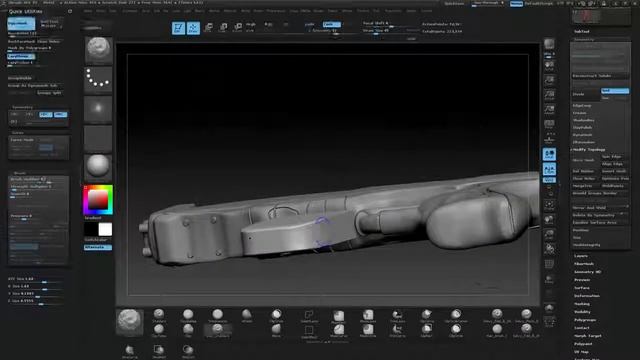Select the black secondary color swatch
The width and height of the screenshot is (640, 360).
click(91, 229)
